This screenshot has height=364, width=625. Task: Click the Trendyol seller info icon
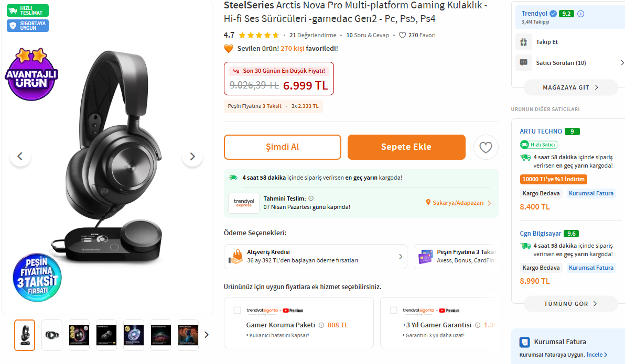[x=580, y=14]
